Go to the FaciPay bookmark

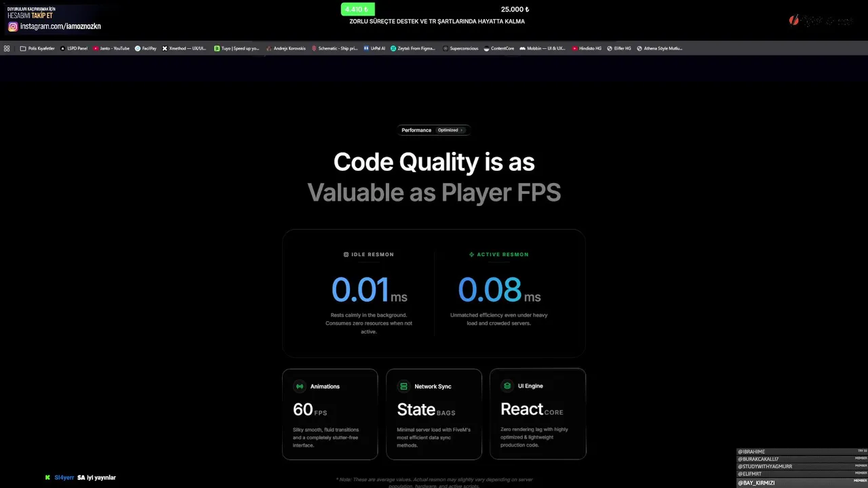146,49
